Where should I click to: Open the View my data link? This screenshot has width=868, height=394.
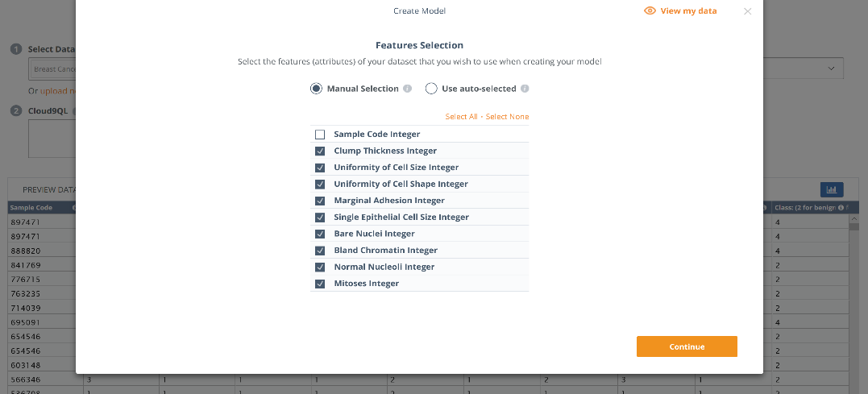point(687,11)
